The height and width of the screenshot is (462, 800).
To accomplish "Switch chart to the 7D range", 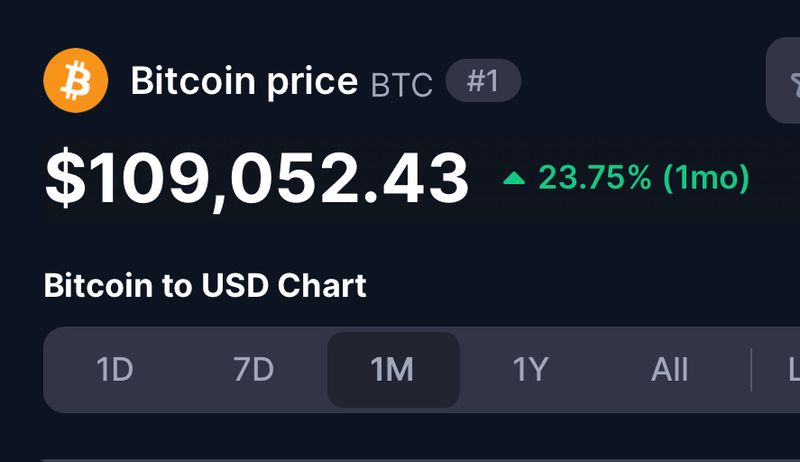I will click(253, 370).
